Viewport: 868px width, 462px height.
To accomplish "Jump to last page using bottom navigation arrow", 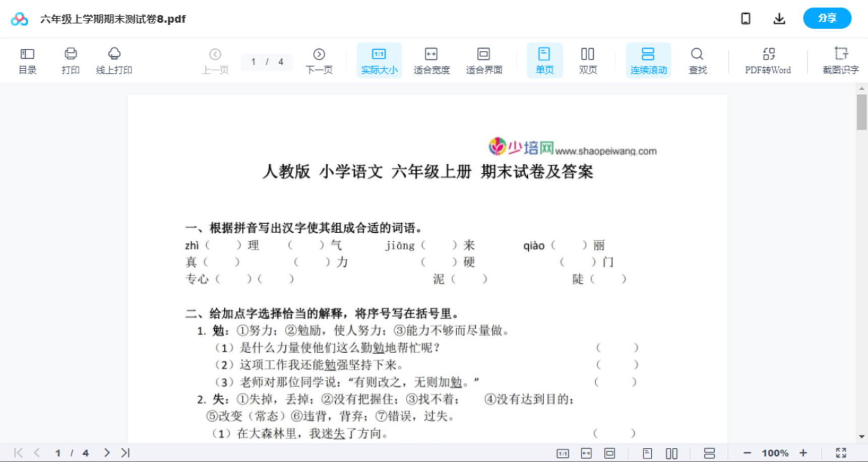I will [125, 452].
